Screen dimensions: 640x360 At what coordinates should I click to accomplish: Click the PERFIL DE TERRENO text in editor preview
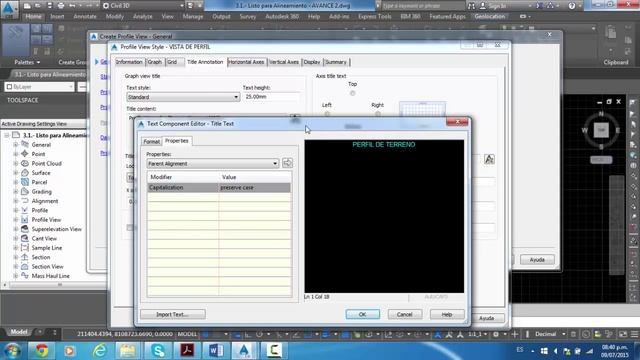(x=384, y=144)
